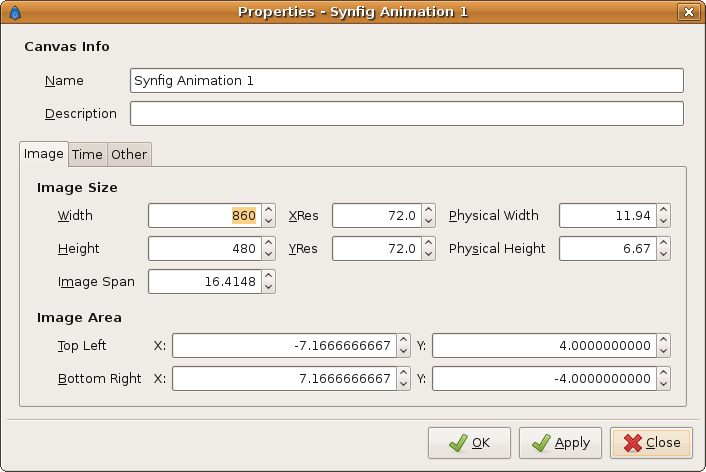
Task: Click the Image Span label
Action: coord(96,282)
